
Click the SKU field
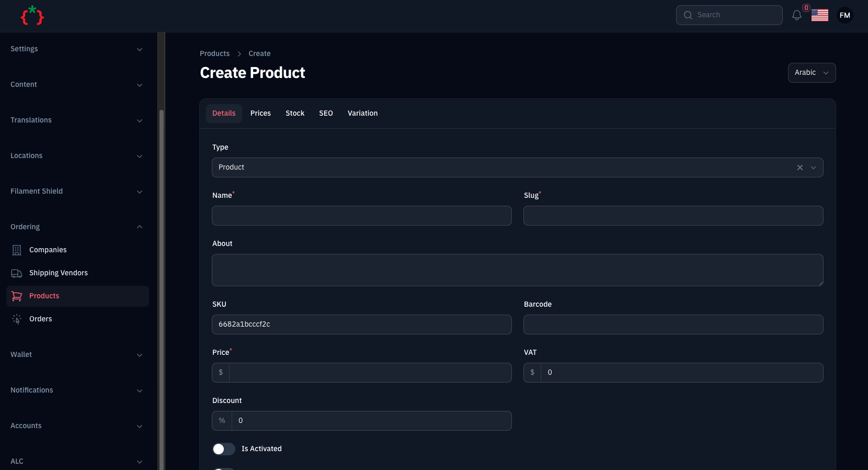coord(361,324)
